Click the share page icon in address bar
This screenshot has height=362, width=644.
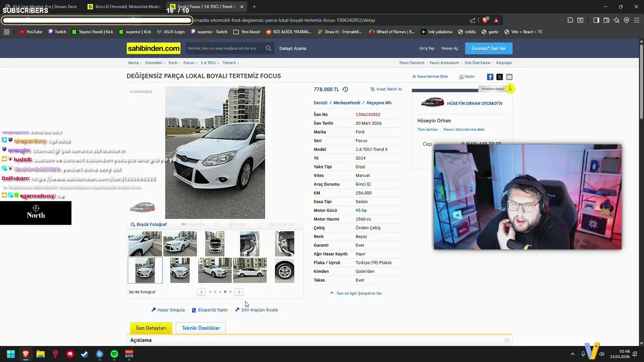pyautogui.click(x=473, y=20)
